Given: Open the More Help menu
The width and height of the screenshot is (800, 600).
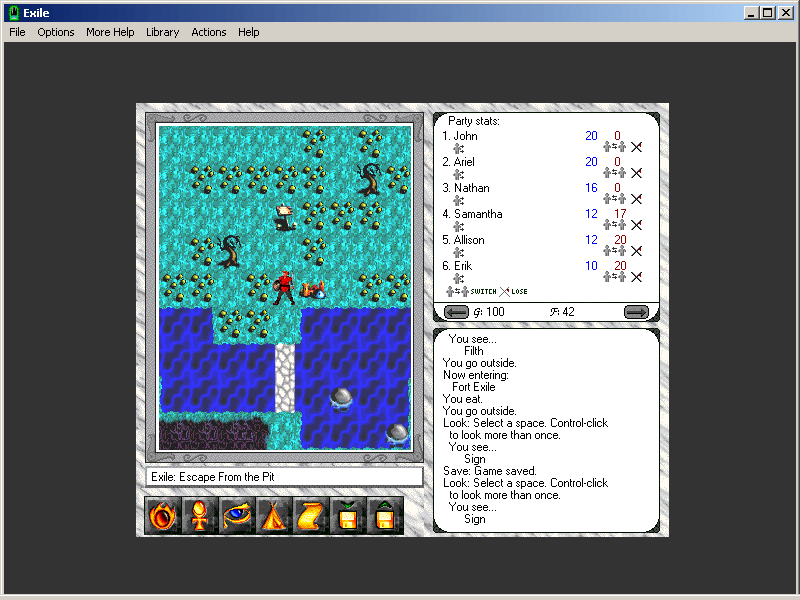Looking at the screenshot, I should [x=110, y=32].
